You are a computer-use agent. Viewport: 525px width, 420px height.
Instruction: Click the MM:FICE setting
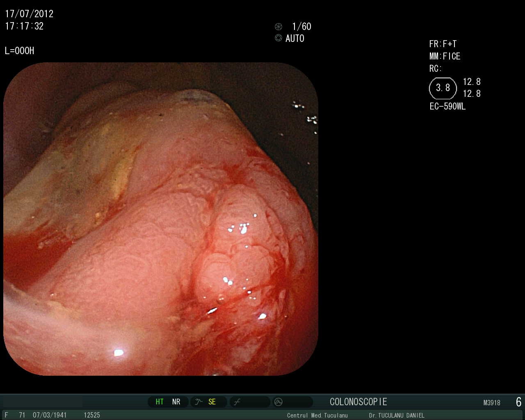coord(445,56)
